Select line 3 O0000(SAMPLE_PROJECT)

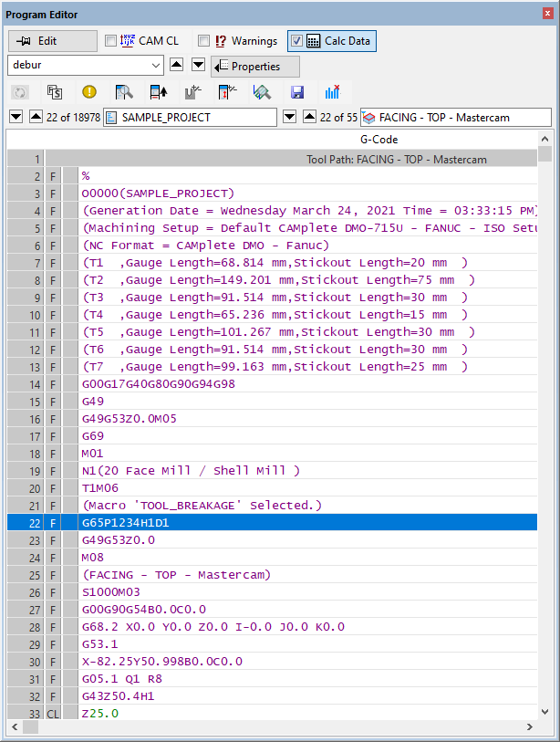(272, 193)
